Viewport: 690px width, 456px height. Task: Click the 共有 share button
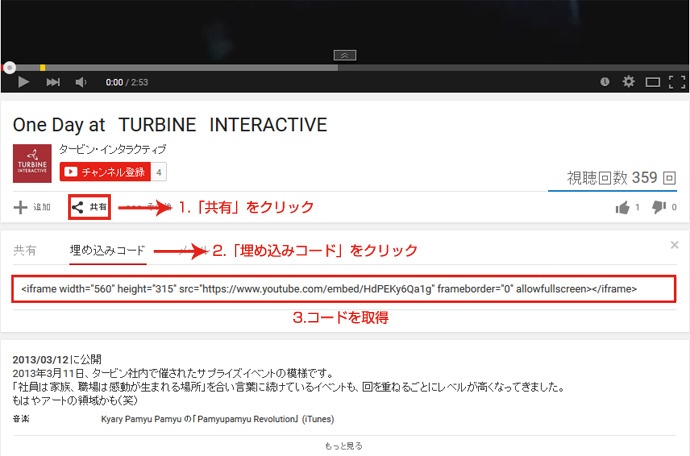[89, 207]
